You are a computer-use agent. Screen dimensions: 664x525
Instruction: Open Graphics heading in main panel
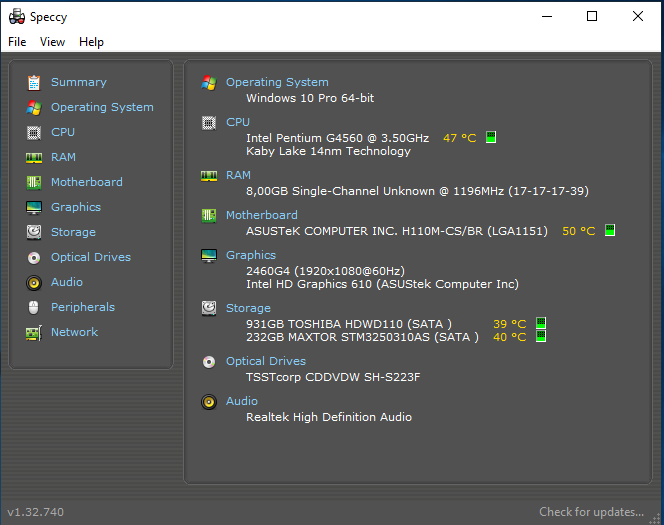(x=251, y=255)
